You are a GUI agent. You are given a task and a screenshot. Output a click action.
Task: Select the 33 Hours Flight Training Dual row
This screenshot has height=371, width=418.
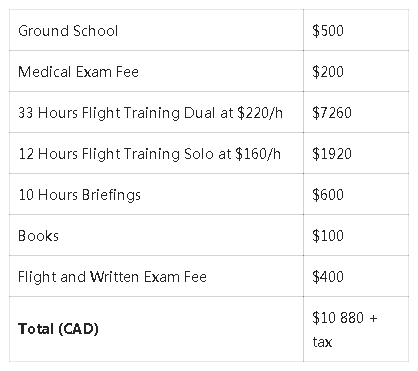point(209,112)
